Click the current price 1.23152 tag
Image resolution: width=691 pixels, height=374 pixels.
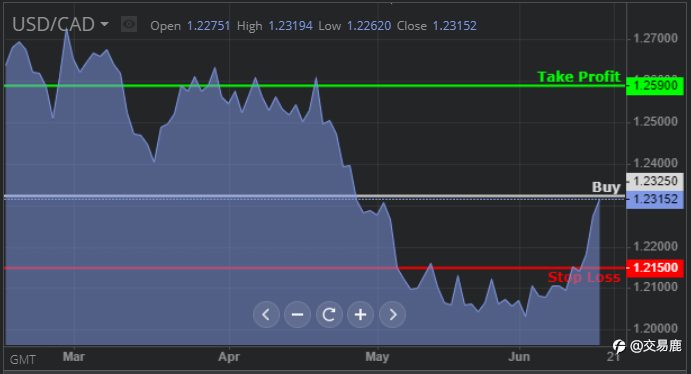pos(655,200)
